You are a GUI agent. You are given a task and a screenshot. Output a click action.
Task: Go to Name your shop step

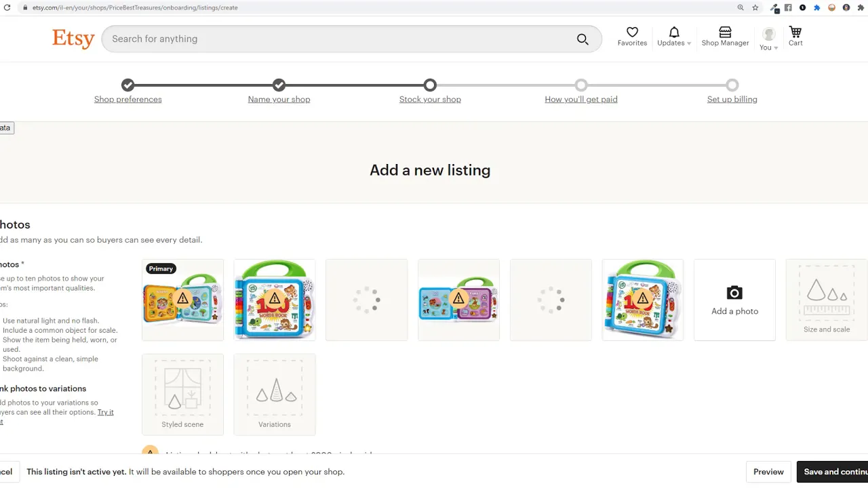coord(279,99)
